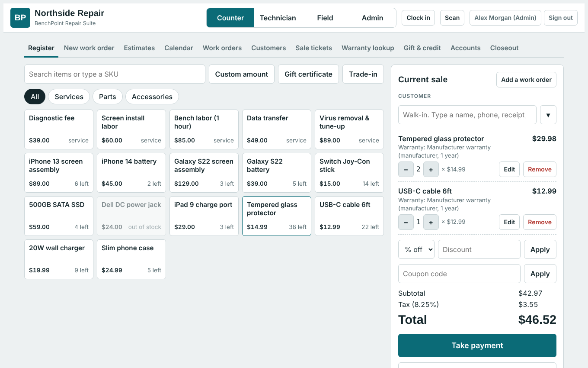Apply the coupon code
Image resolution: width=588 pixels, height=368 pixels.
click(540, 274)
